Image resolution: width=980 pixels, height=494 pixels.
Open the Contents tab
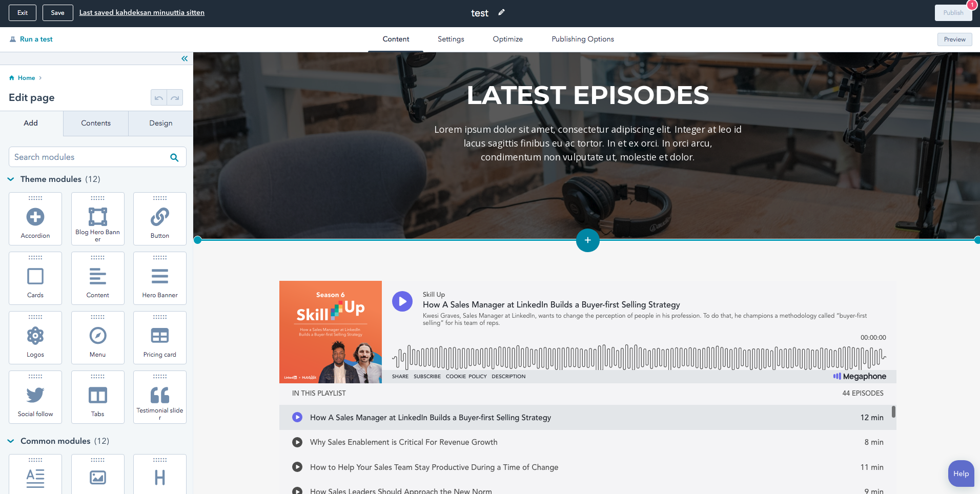click(96, 123)
